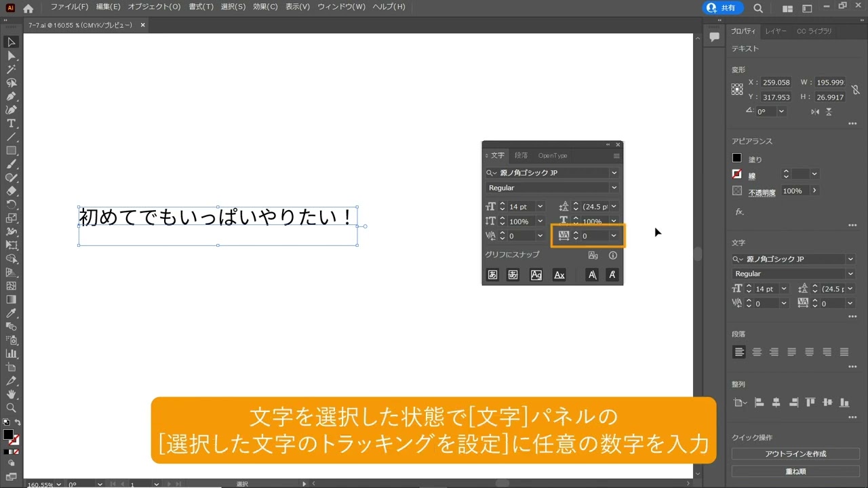Select the Eraser tool
The width and height of the screenshot is (868, 488).
(x=12, y=191)
